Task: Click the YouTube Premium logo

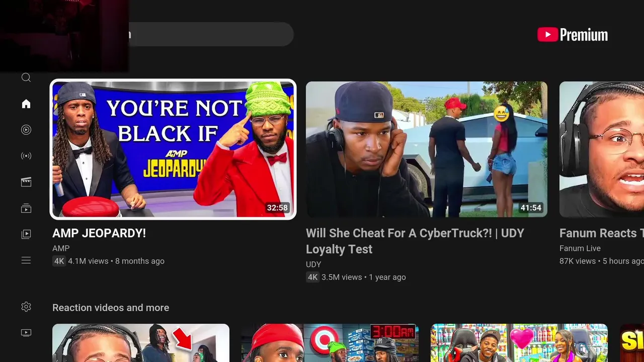Action: (573, 35)
